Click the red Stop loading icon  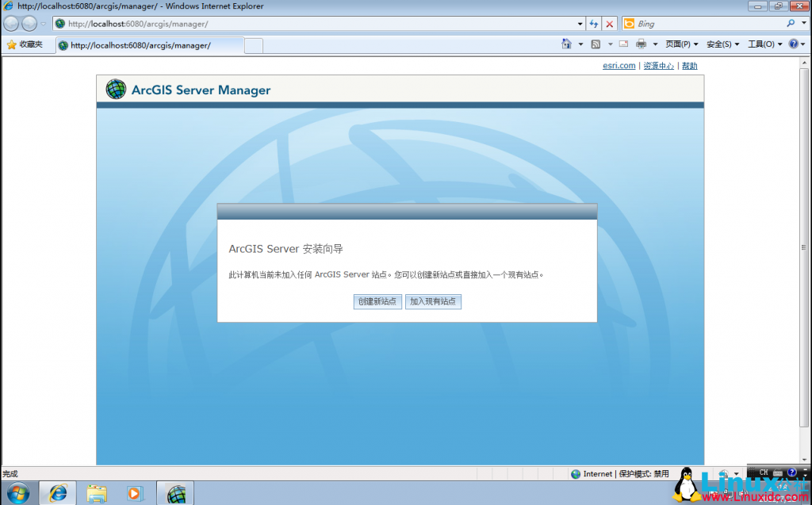pyautogui.click(x=609, y=23)
